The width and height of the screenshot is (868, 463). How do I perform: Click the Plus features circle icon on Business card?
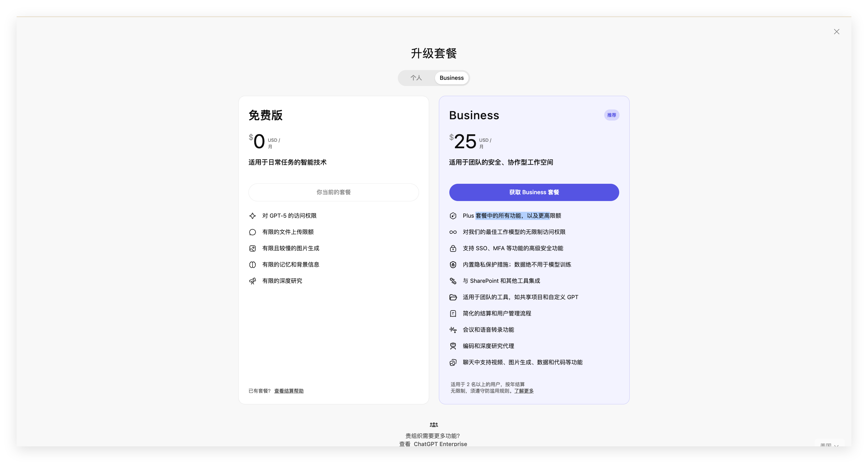tap(453, 216)
